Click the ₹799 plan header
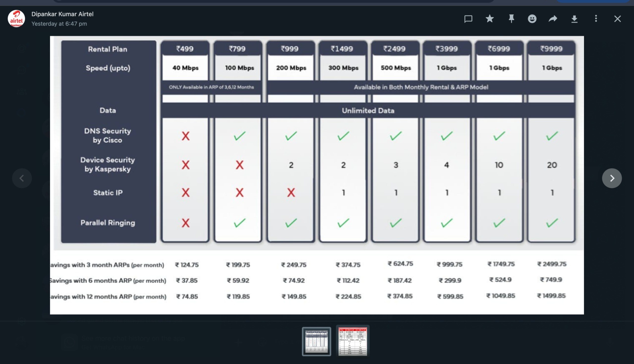 pos(238,49)
